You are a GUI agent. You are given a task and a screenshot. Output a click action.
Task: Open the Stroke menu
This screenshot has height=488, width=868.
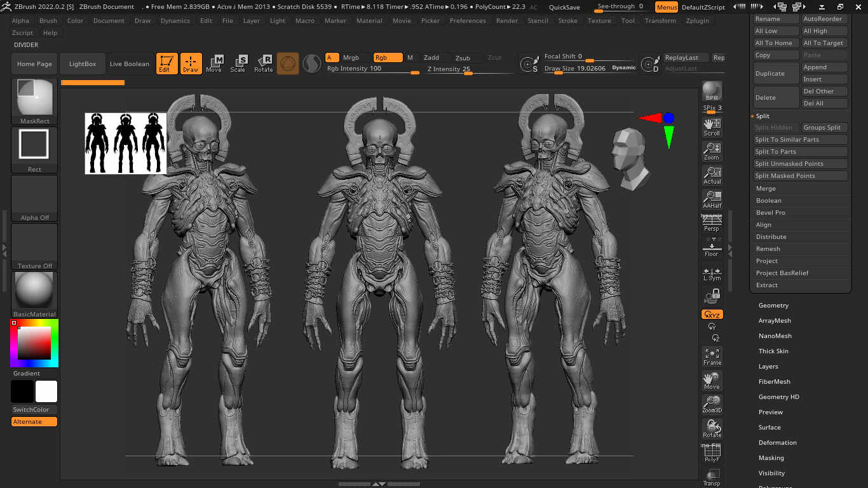click(567, 21)
